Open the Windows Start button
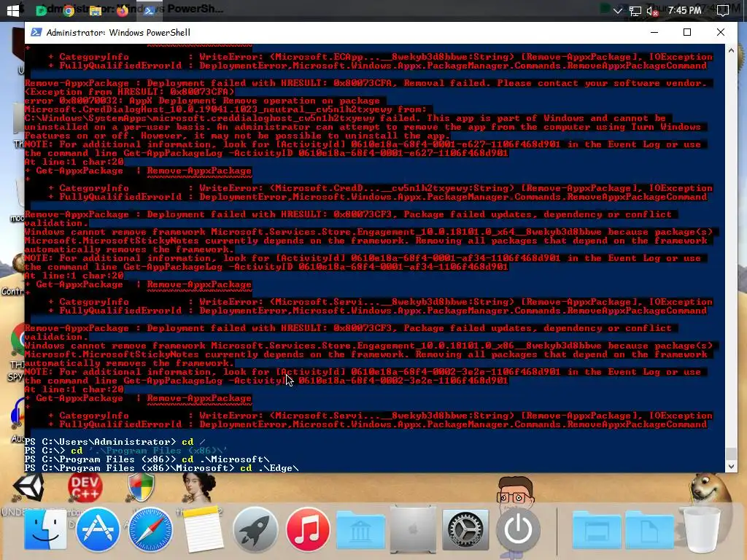 click(x=13, y=10)
